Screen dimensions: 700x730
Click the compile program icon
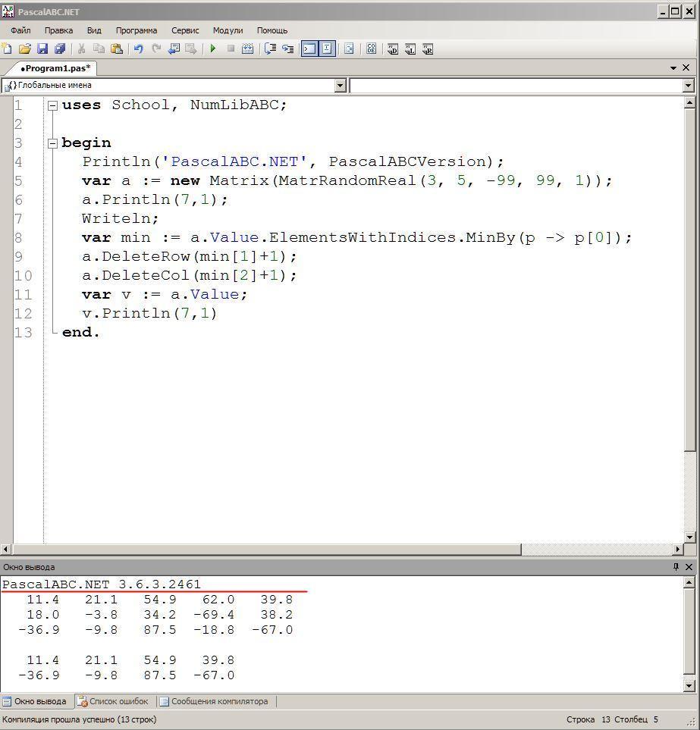248,49
